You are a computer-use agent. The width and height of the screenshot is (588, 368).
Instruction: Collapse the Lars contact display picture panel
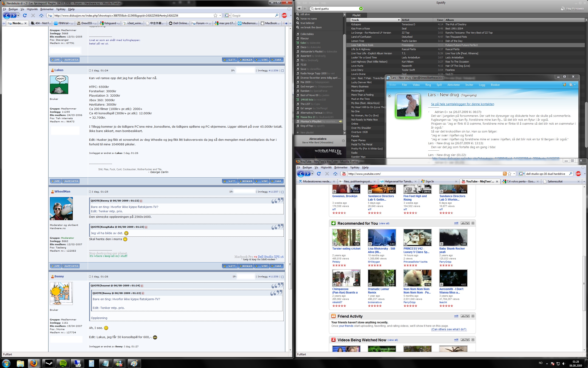[x=390, y=96]
